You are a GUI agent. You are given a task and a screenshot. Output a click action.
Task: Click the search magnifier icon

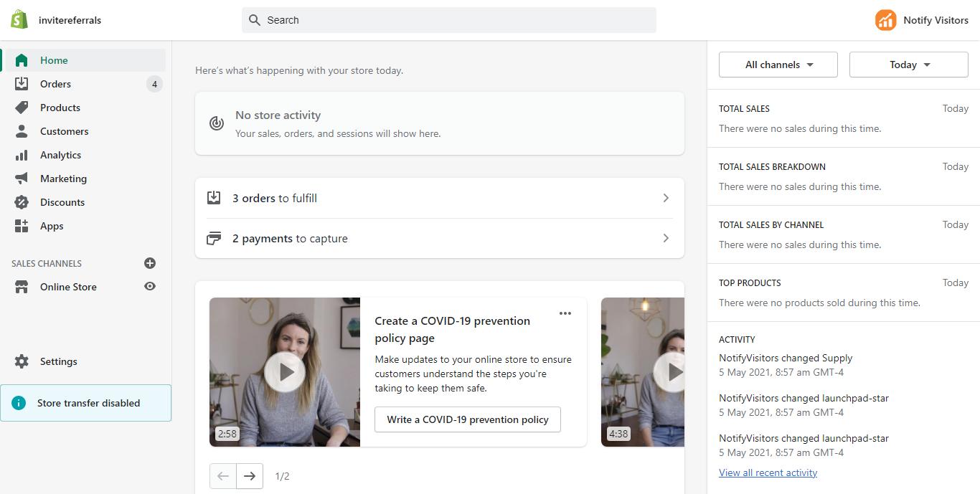coord(255,20)
